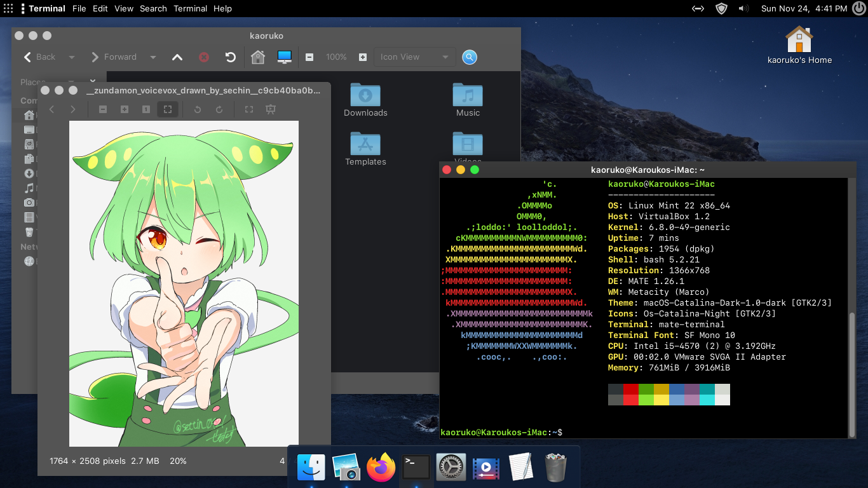The image size is (868, 488).
Task: Reload the kaoruko folder view
Action: (231, 57)
